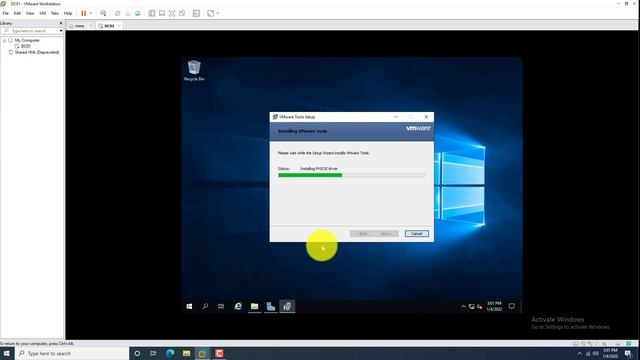Open File Explorer on the guest taskbar
The height and width of the screenshot is (360, 640).
coord(254,306)
